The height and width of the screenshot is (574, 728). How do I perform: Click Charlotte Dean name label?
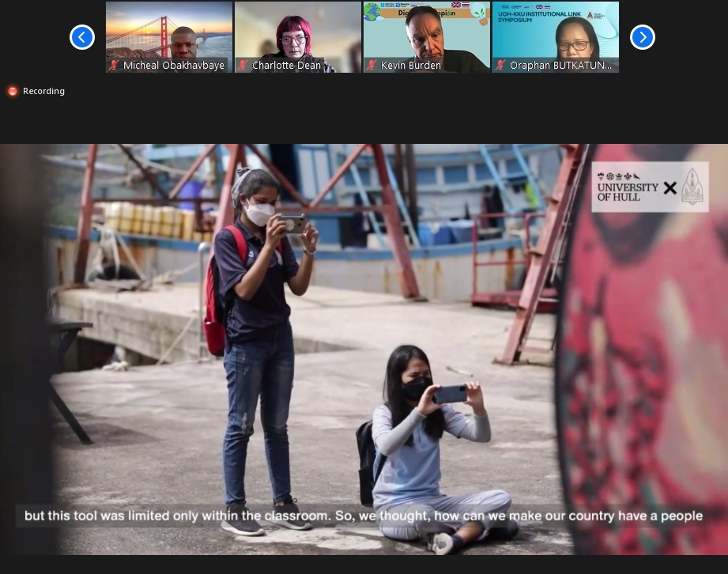[286, 66]
